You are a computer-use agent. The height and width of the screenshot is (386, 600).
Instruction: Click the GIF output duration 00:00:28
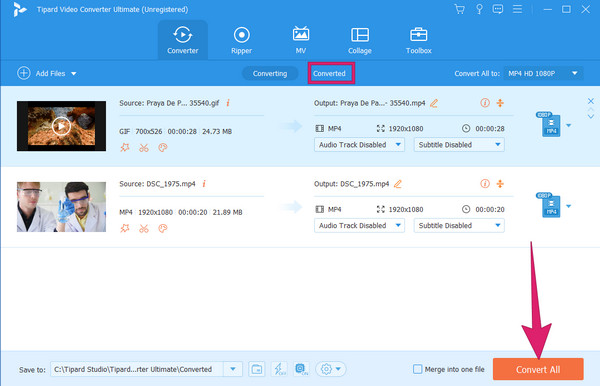(490, 129)
